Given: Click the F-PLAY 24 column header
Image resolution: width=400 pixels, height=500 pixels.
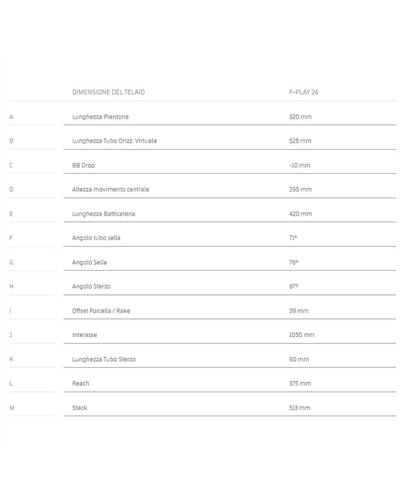Looking at the screenshot, I should (x=303, y=92).
